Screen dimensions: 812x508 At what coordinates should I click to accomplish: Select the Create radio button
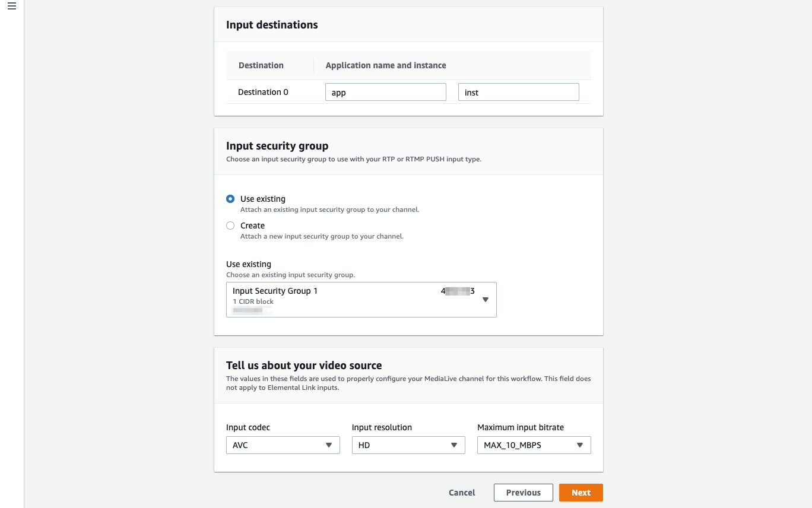(230, 226)
